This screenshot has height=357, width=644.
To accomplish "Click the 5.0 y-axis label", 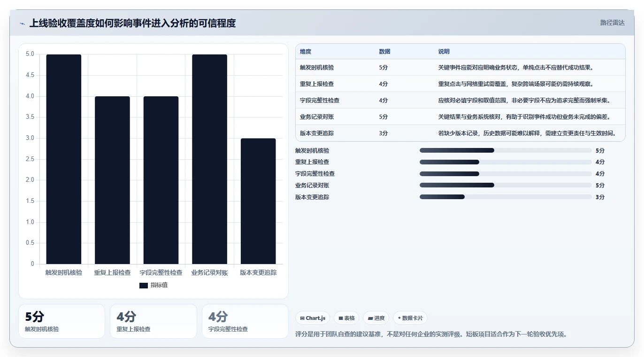I will pos(30,54).
